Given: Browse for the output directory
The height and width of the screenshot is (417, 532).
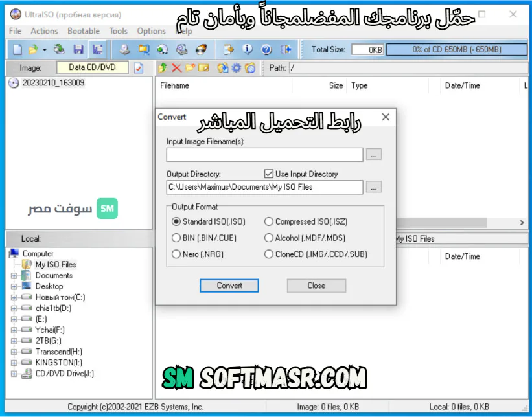Looking at the screenshot, I should (373, 187).
